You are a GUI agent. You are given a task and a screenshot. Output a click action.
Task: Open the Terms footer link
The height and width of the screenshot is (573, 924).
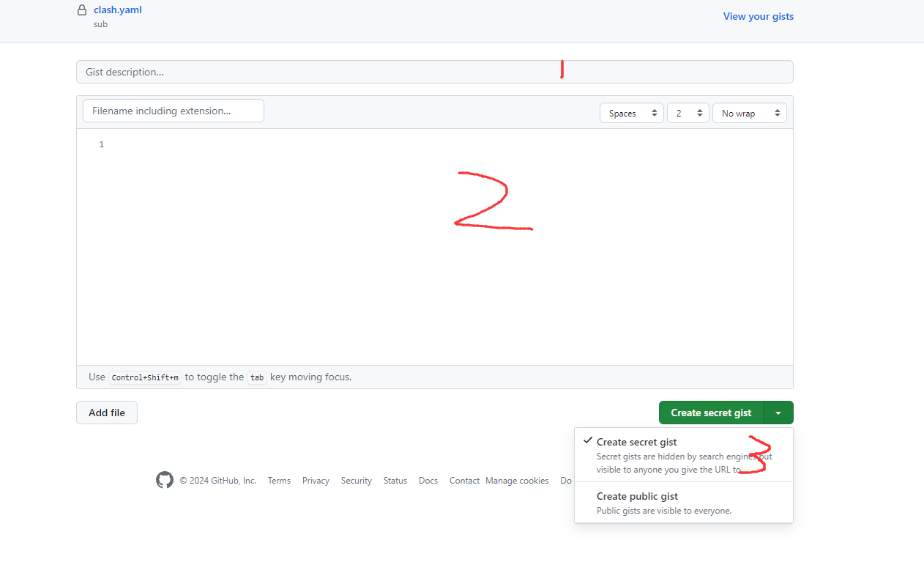pos(279,481)
